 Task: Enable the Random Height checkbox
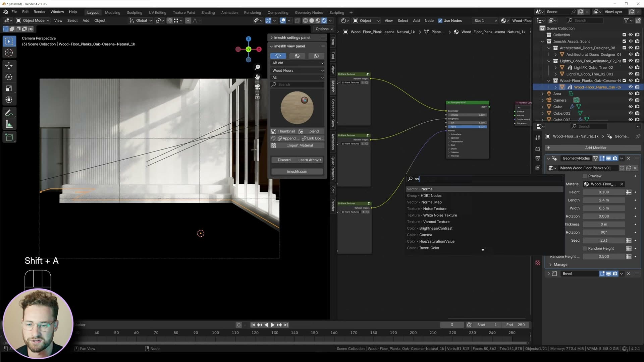pyautogui.click(x=585, y=248)
